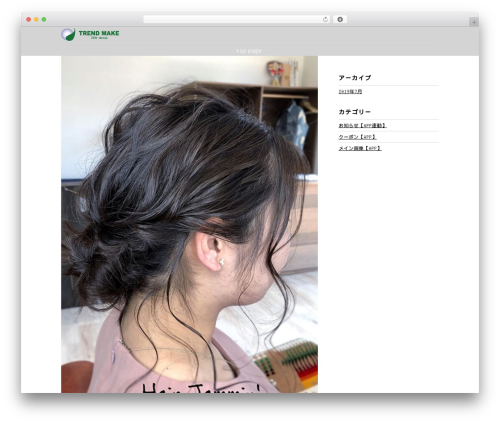Click the hairstyle photo
The image size is (500, 423).
[x=189, y=224]
